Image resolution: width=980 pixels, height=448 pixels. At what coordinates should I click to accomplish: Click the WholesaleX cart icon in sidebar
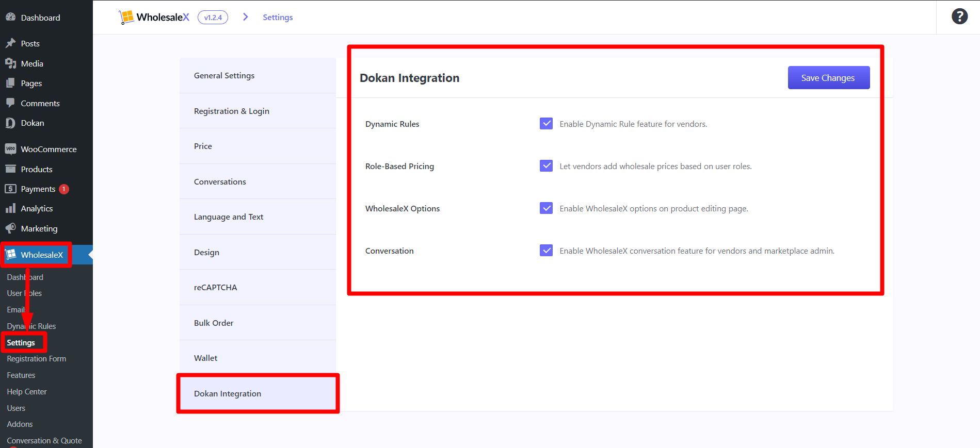(11, 254)
